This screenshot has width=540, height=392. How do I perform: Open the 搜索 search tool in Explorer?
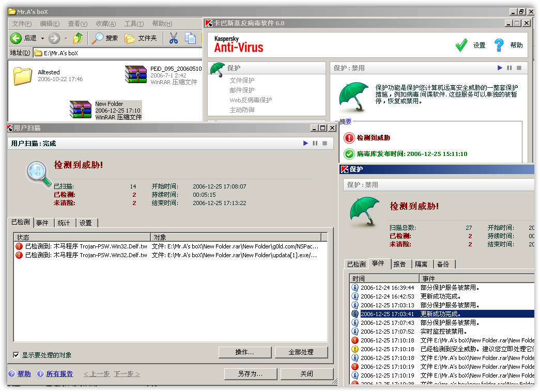pyautogui.click(x=105, y=38)
